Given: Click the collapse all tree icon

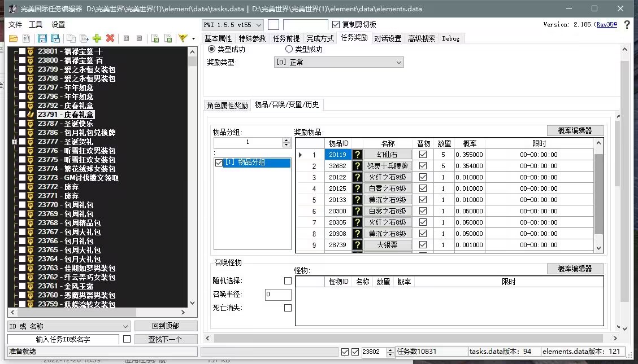Looking at the screenshot, I should pos(139,38).
